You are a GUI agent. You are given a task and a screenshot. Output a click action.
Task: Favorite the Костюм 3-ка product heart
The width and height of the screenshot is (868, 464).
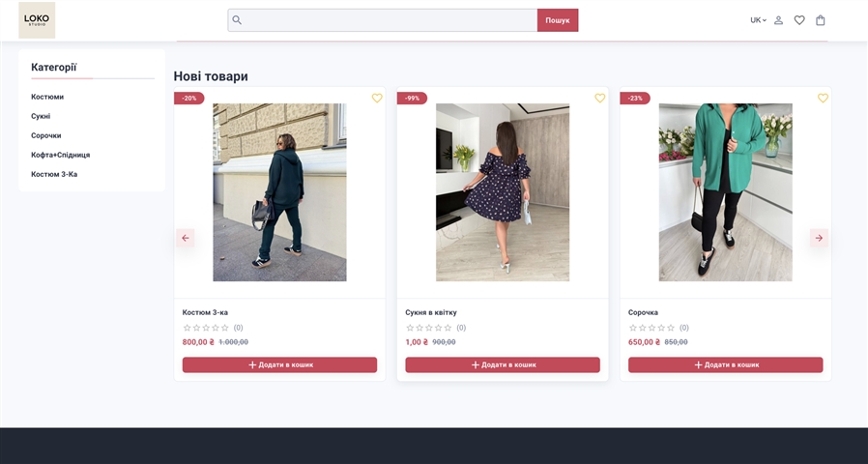(x=377, y=98)
